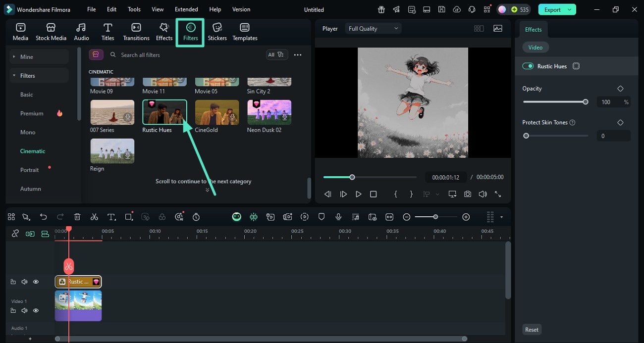This screenshot has height=343, width=644.
Task: Mute the Video 1 track
Action: (x=24, y=310)
